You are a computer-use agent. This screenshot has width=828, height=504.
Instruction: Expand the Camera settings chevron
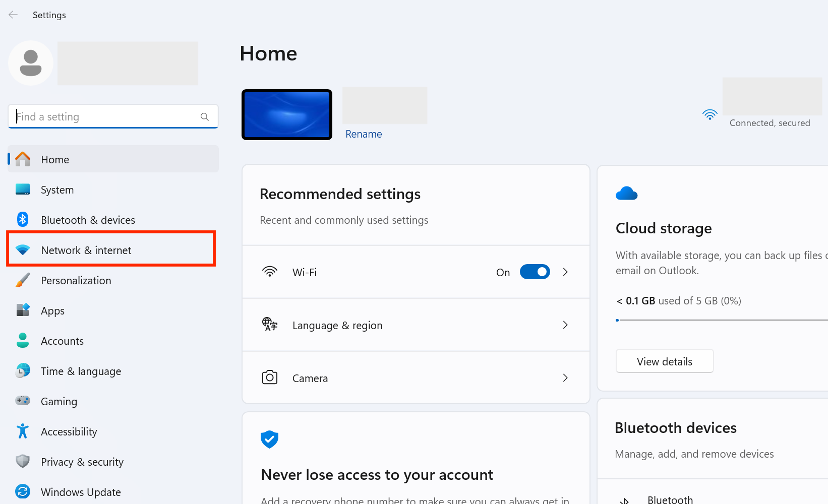(x=565, y=378)
